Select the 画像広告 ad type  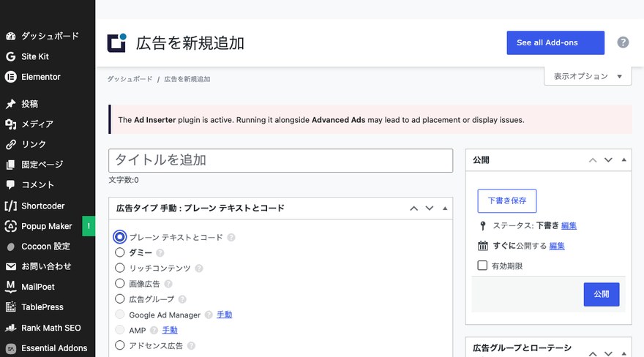click(119, 283)
